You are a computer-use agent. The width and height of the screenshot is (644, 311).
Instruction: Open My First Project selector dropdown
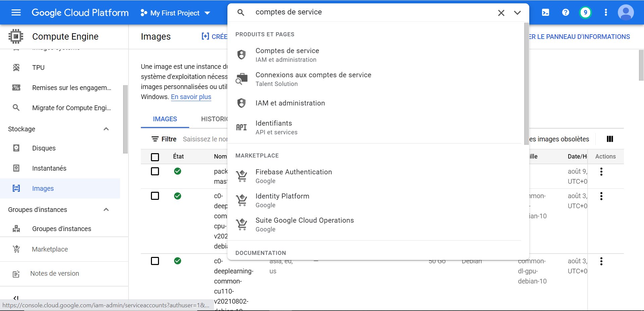[175, 13]
